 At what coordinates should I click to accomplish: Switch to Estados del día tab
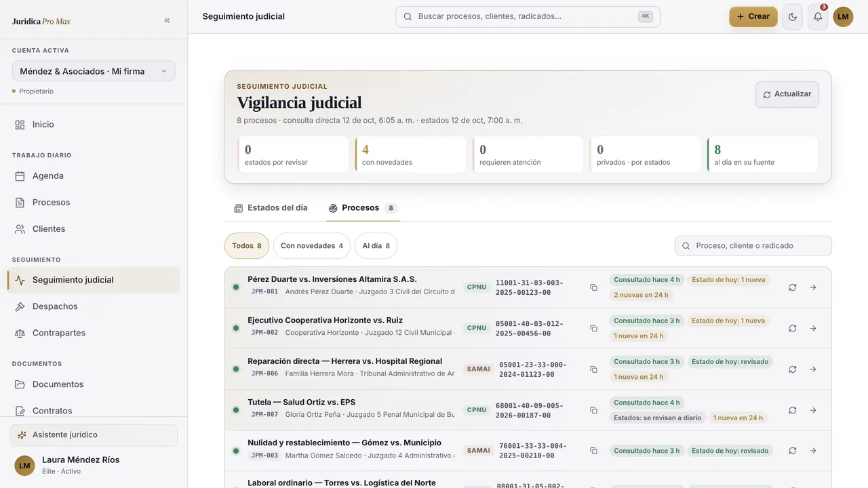coord(271,208)
